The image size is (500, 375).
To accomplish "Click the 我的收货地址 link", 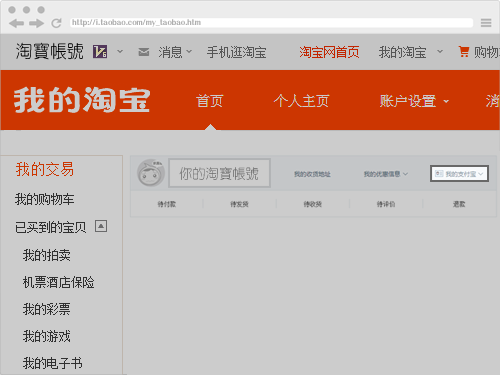I will point(312,174).
